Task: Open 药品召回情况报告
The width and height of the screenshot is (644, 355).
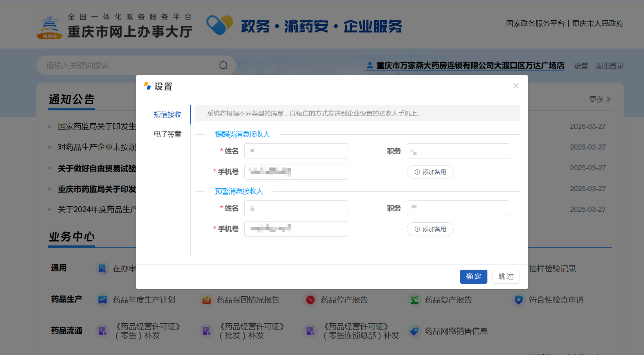Action: (x=248, y=300)
